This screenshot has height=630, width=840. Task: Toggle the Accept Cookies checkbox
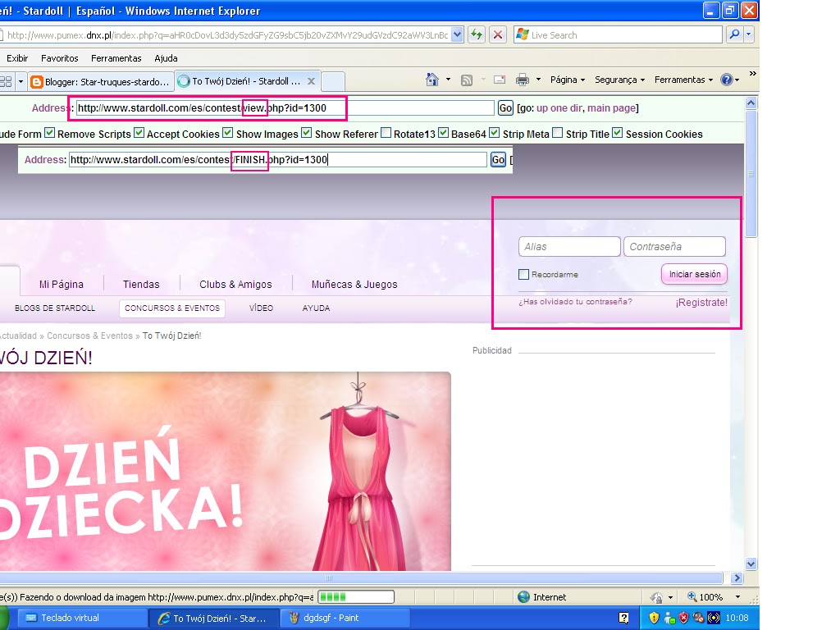click(x=139, y=132)
